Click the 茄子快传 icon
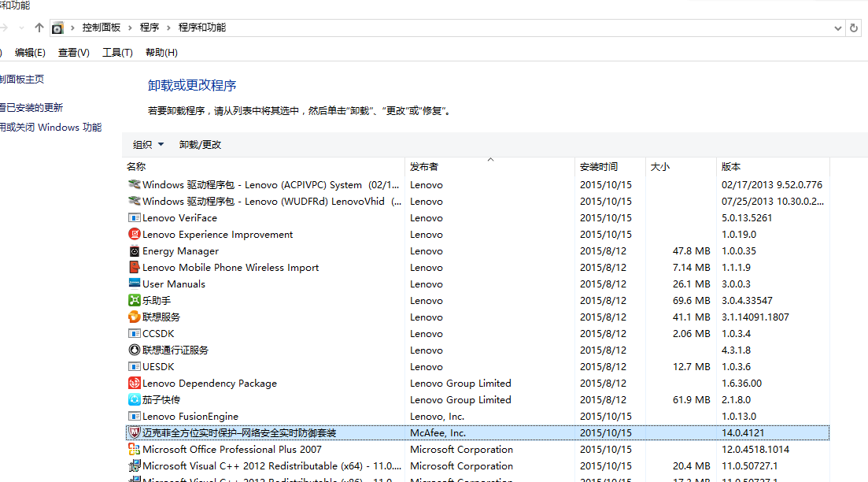This screenshot has height=482, width=868. pos(134,400)
